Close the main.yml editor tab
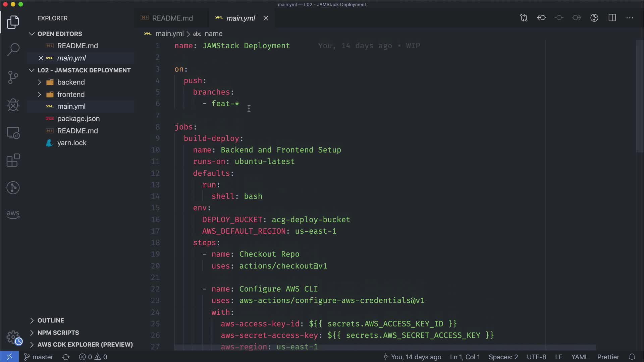The width and height of the screenshot is (644, 362). (x=266, y=18)
